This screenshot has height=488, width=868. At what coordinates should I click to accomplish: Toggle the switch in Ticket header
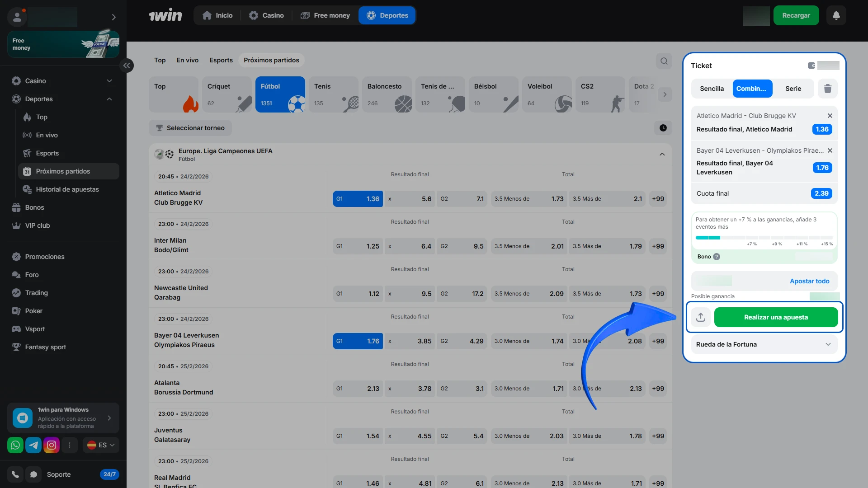pyautogui.click(x=812, y=66)
